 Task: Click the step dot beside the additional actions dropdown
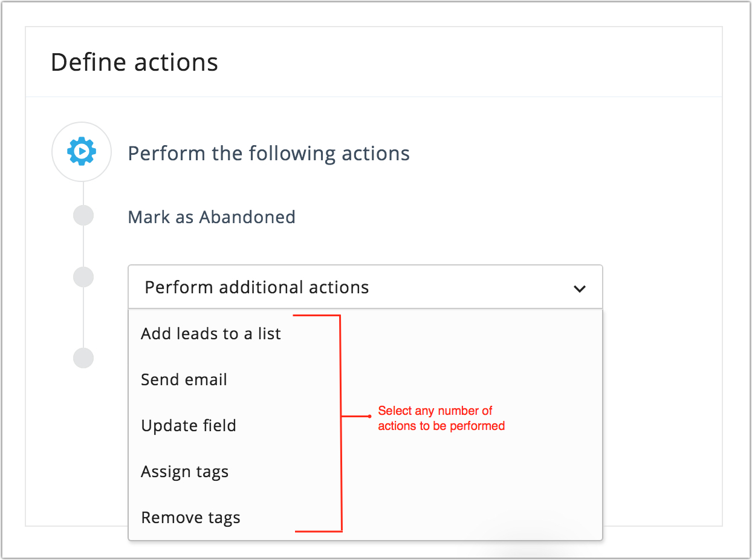83,277
